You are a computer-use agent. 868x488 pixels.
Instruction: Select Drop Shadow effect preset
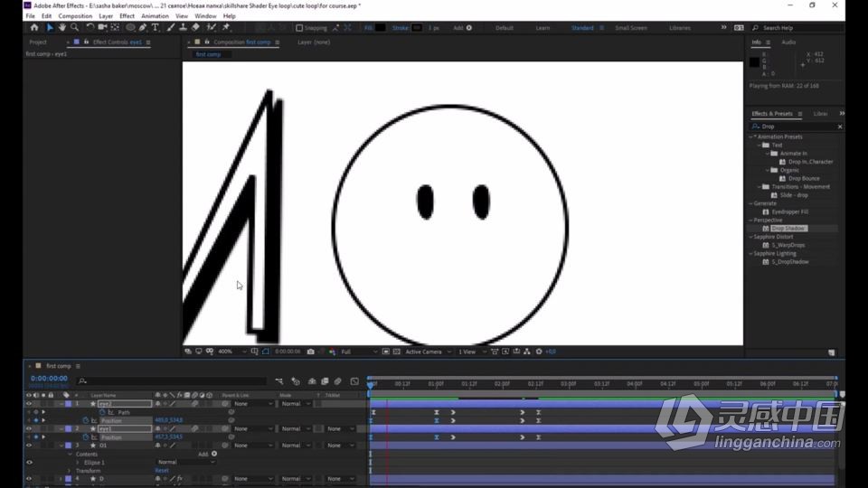pyautogui.click(x=788, y=229)
